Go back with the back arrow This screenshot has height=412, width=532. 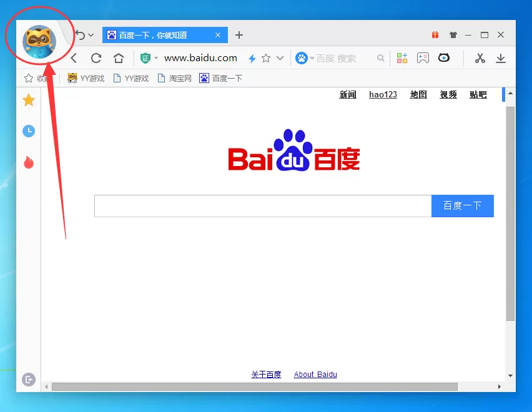tap(74, 58)
